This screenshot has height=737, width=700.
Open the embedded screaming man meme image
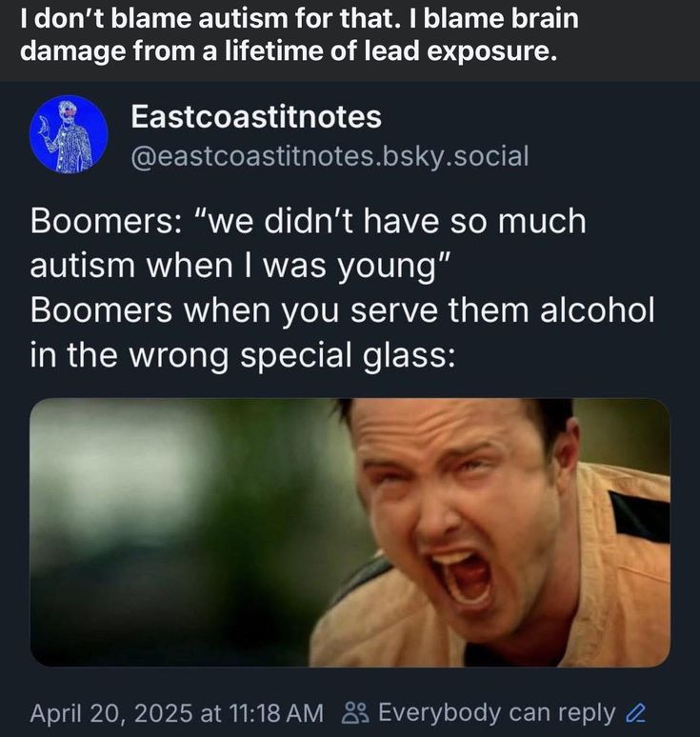coord(350,532)
